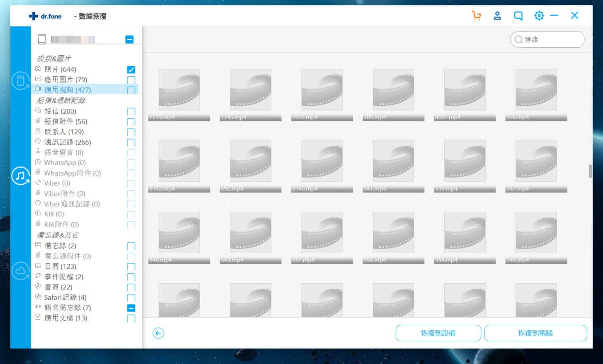This screenshot has height=364, width=603.
Task: Click the 恢復到電腦 button
Action: (x=535, y=333)
